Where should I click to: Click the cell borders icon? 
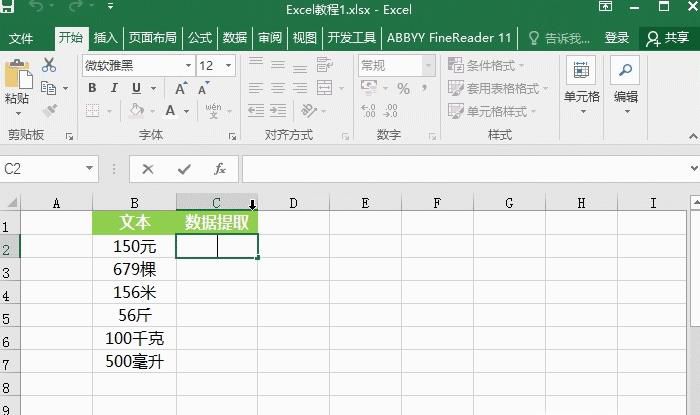coord(92,110)
